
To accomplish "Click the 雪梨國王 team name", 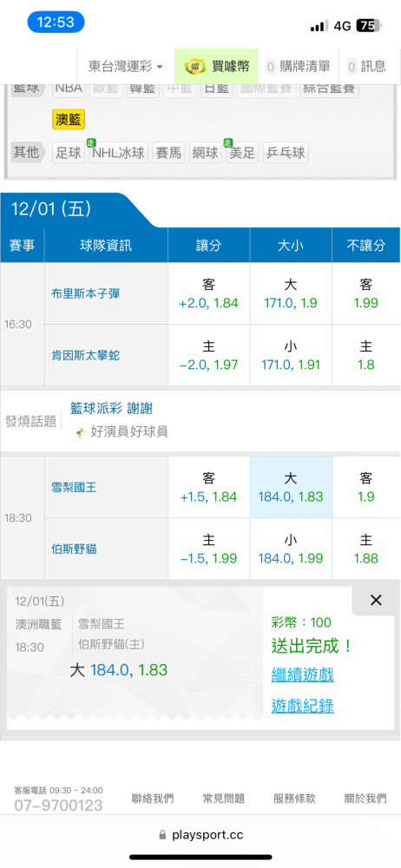I will 75,487.
